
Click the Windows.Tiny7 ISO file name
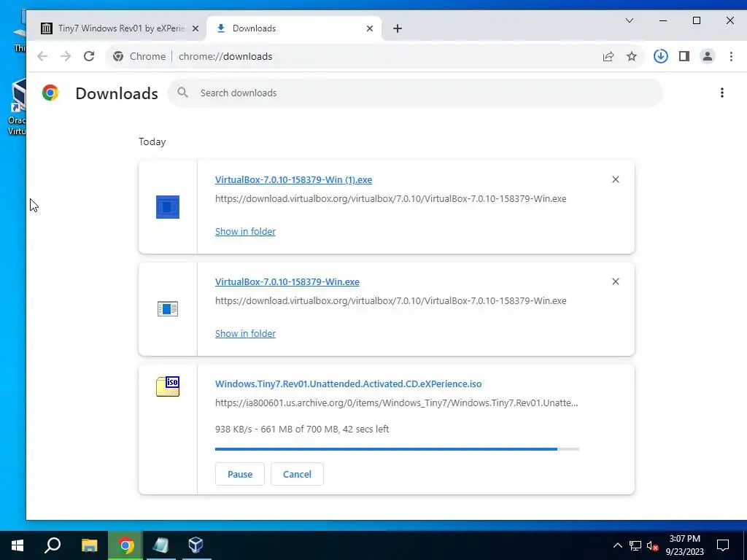[x=348, y=384]
